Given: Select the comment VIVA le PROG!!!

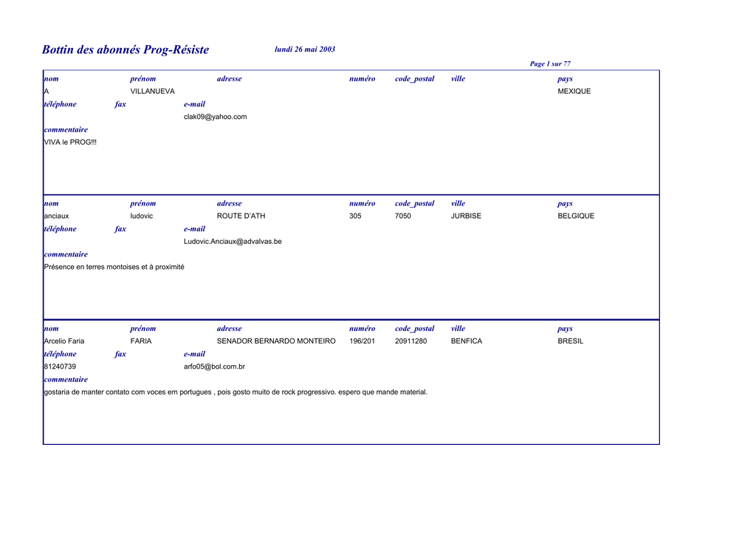Looking at the screenshot, I should pos(70,143).
